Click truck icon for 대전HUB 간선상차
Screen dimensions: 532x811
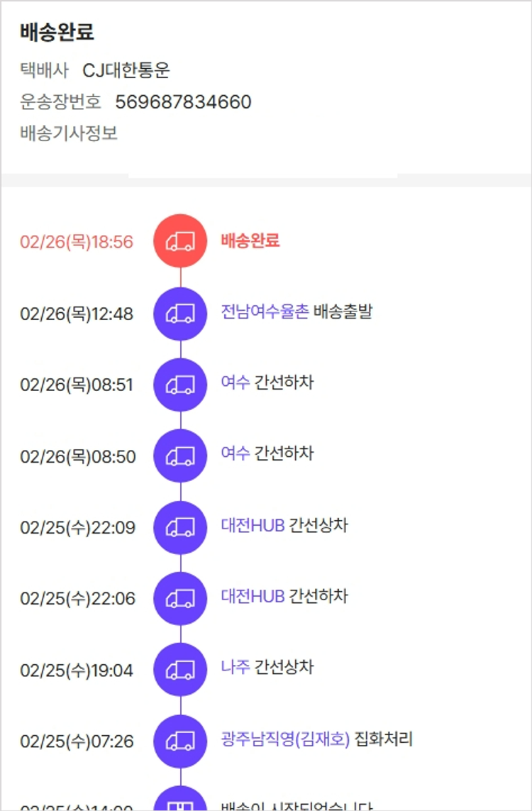(180, 527)
